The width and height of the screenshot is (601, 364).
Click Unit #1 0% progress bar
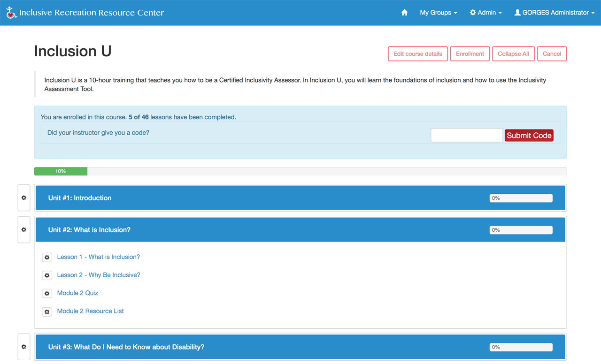coord(521,198)
